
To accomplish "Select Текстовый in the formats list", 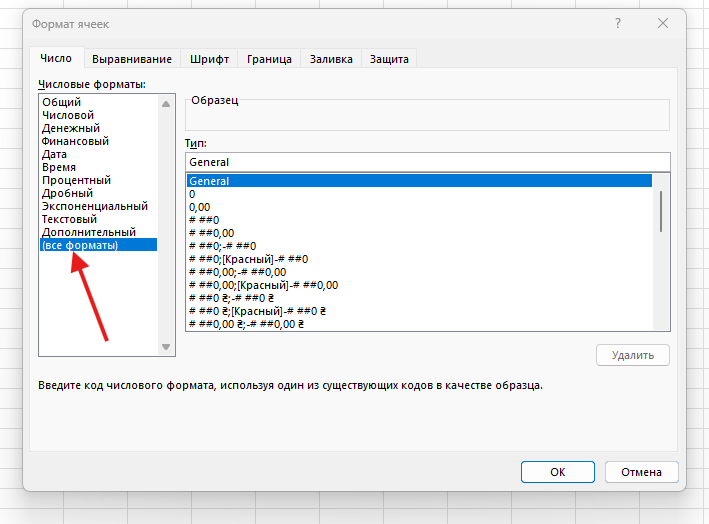I will (x=69, y=219).
